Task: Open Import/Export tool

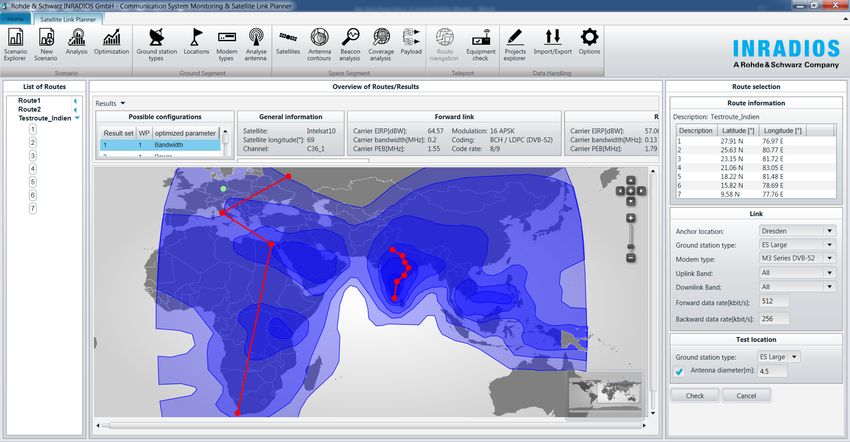Action: pos(552,42)
